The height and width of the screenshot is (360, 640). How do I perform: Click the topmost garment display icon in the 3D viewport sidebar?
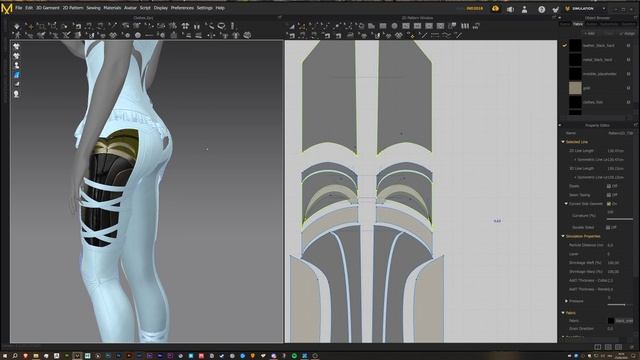coord(16,47)
